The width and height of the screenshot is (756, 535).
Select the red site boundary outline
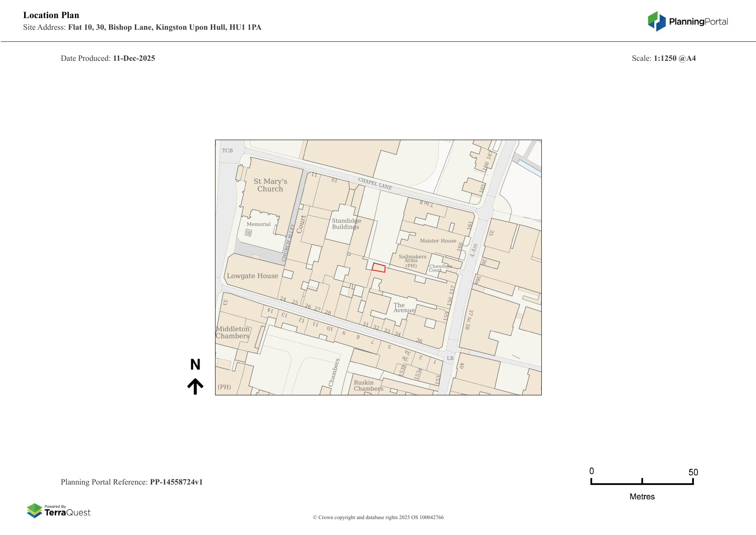378,268
